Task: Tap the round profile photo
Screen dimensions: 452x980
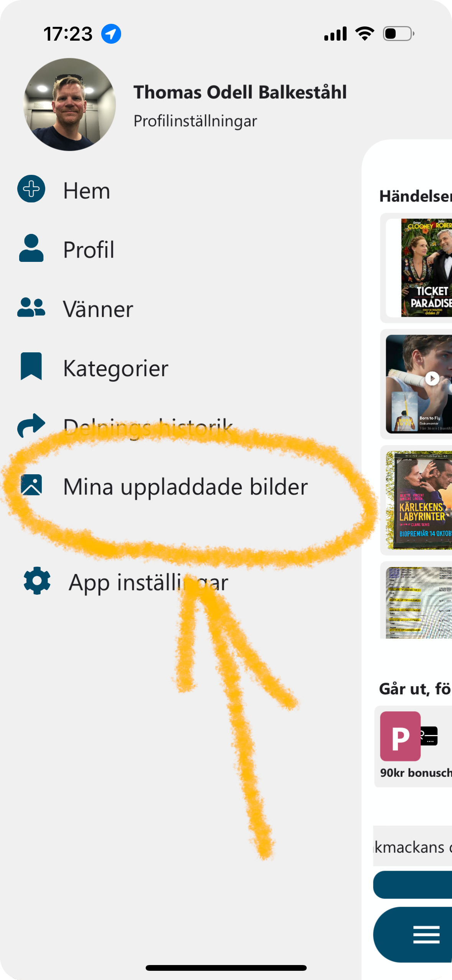Action: [x=69, y=104]
